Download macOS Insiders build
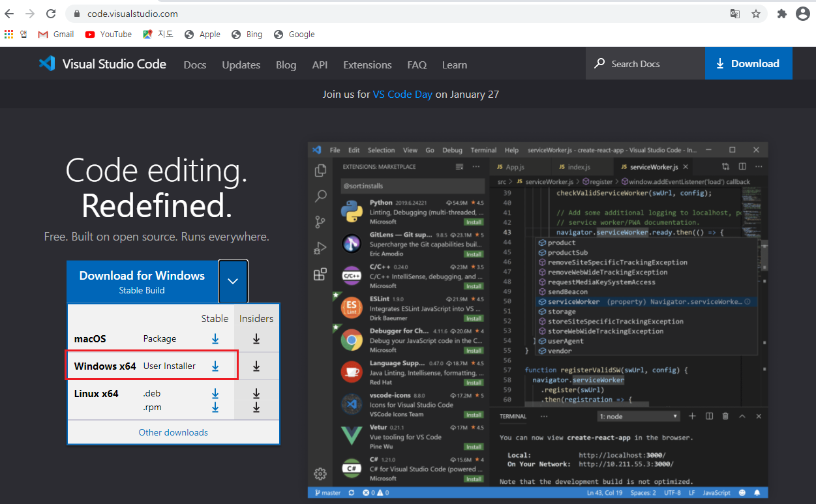The height and width of the screenshot is (504, 816). (x=256, y=339)
